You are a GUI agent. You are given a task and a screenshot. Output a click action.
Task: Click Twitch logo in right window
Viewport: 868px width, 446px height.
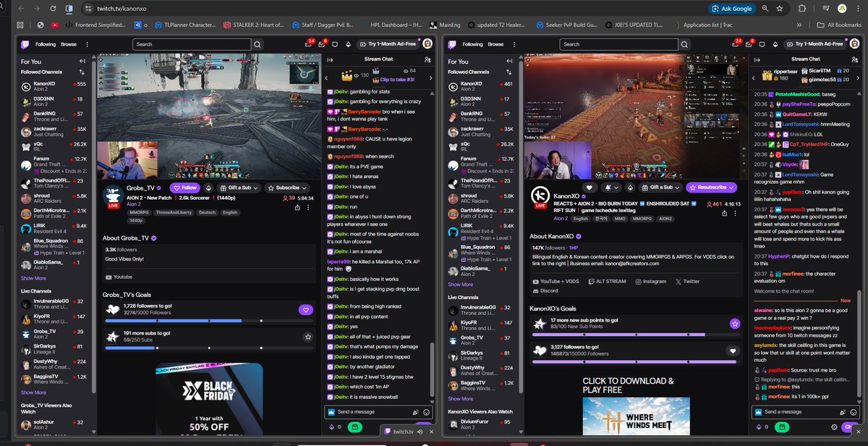pos(452,44)
